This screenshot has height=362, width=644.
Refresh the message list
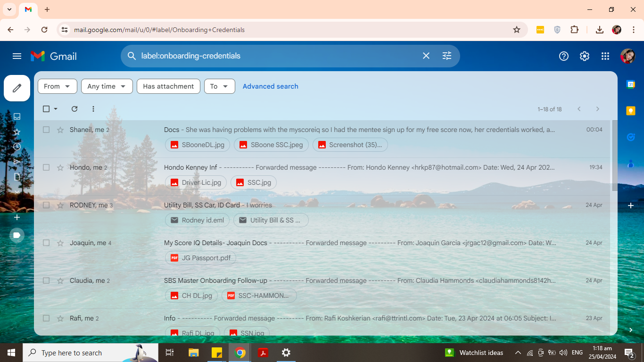tap(74, 109)
